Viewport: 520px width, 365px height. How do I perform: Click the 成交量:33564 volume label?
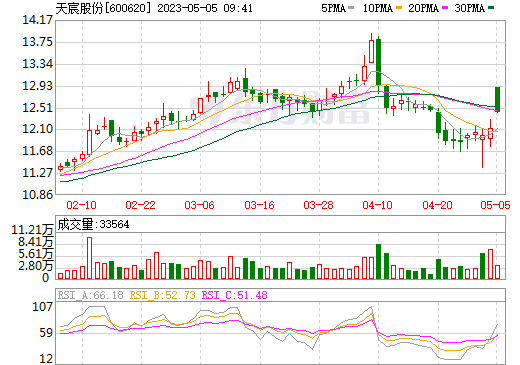tap(93, 224)
